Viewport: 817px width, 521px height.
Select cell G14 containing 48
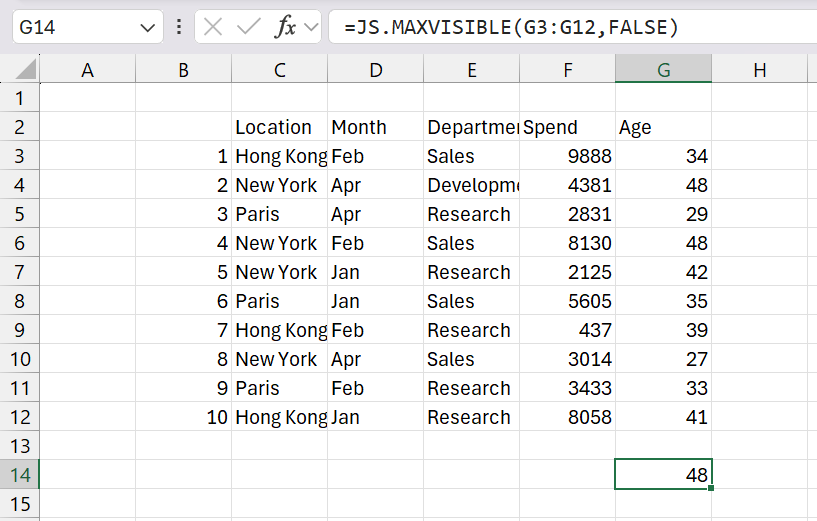pos(663,475)
